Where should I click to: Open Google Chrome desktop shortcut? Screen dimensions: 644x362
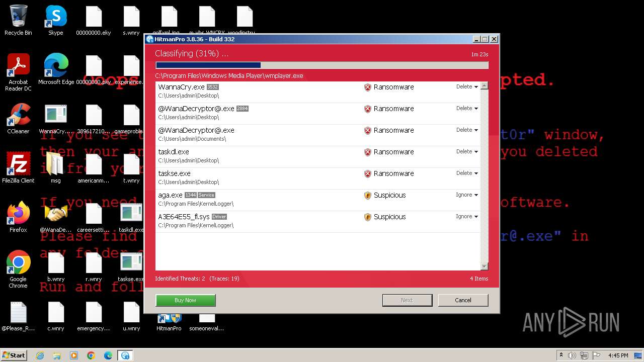click(x=18, y=269)
